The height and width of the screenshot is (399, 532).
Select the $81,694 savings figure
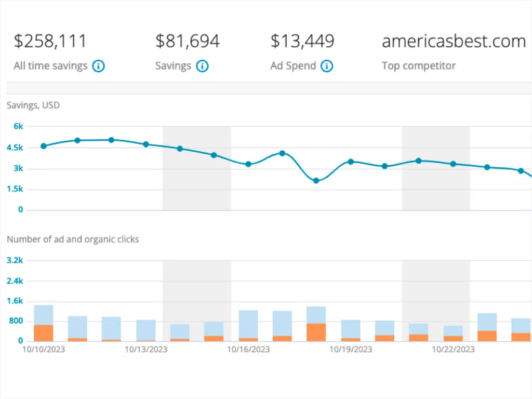187,42
